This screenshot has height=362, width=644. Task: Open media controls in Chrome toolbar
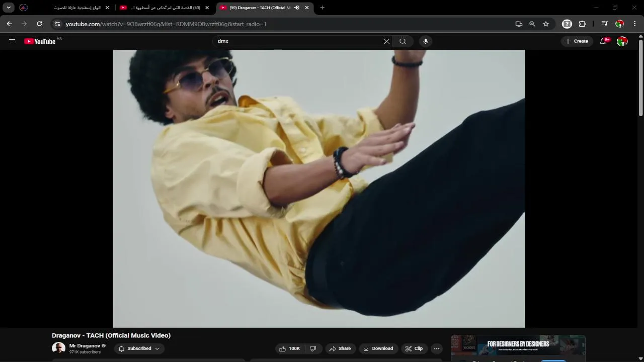click(605, 24)
